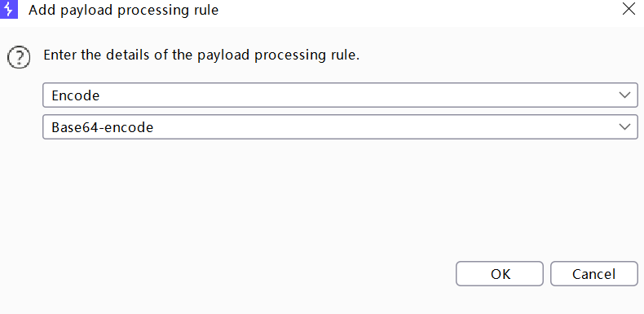Close the Add payload processing rule dialog

[629, 9]
